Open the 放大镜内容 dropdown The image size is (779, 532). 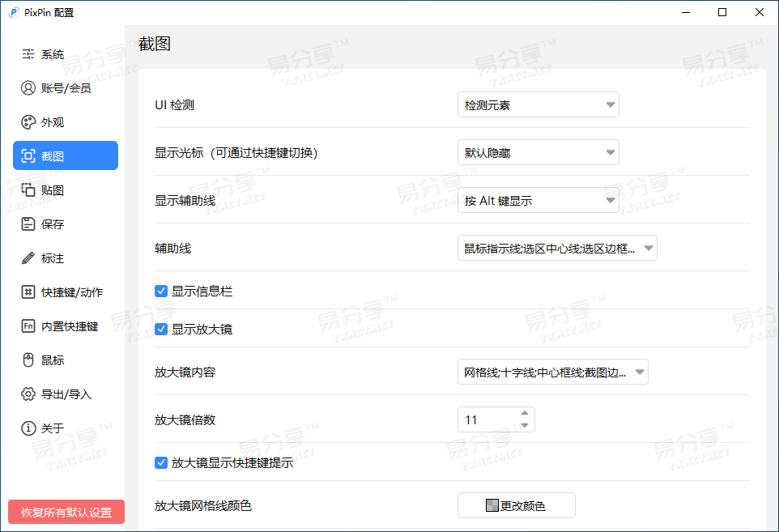coord(553,372)
